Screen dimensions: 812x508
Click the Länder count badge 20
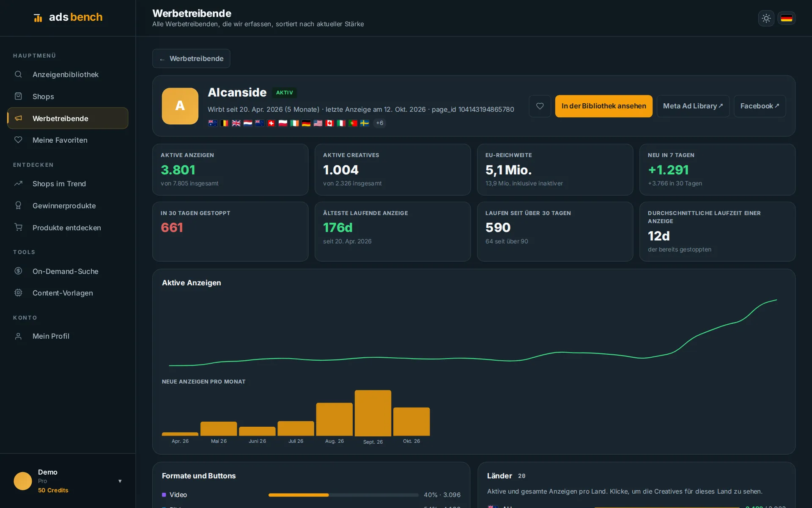pyautogui.click(x=522, y=476)
